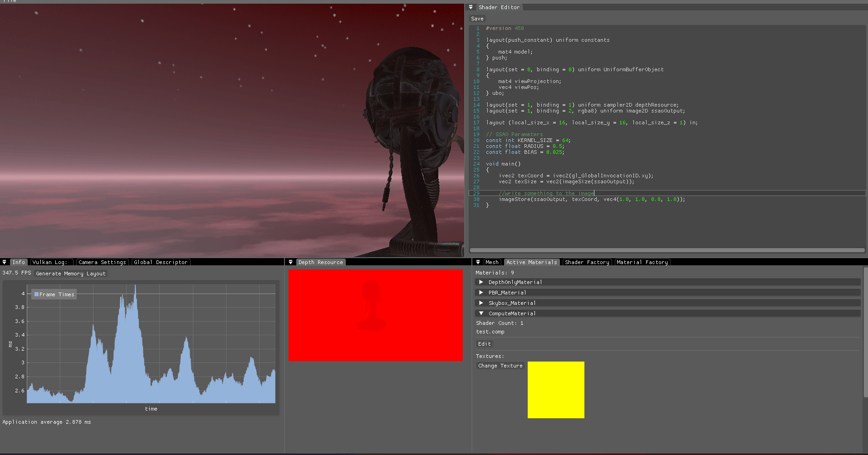This screenshot has height=455, width=868.
Task: Open the Material Factory tab
Action: click(642, 262)
